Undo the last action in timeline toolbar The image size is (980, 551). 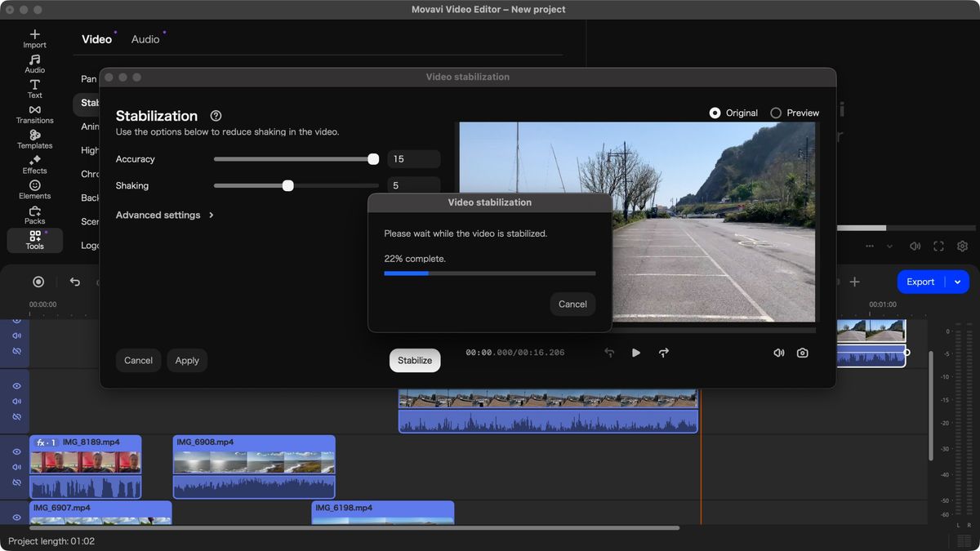75,282
